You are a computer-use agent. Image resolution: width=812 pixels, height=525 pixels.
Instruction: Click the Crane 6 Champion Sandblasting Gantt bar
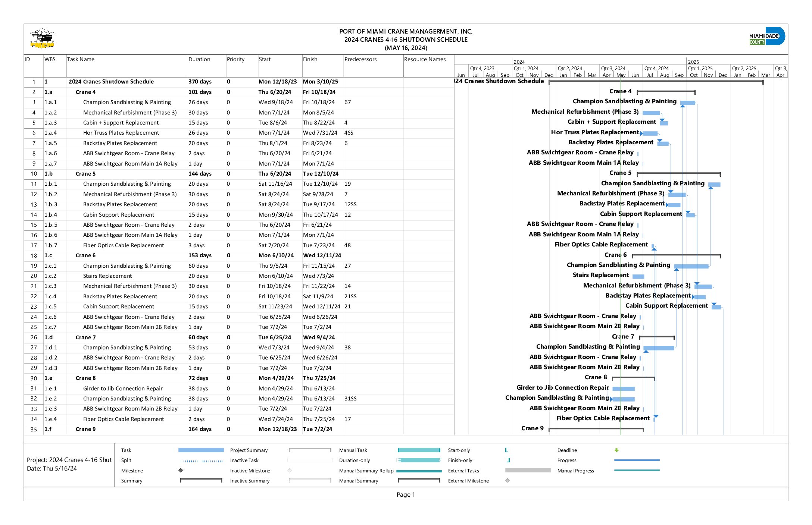click(x=691, y=266)
